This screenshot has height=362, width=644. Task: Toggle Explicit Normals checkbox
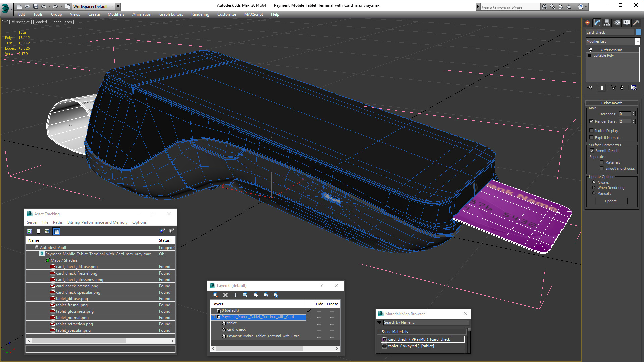point(592,137)
